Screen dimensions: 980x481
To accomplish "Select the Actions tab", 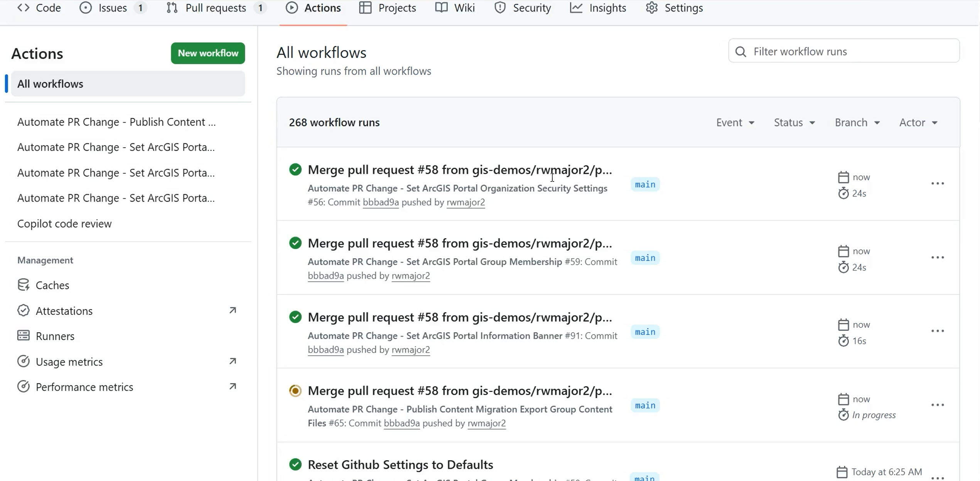I will (322, 8).
